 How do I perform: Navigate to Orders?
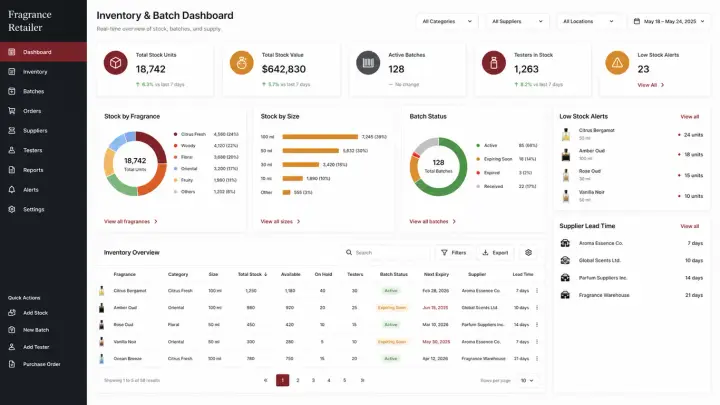tap(43, 111)
